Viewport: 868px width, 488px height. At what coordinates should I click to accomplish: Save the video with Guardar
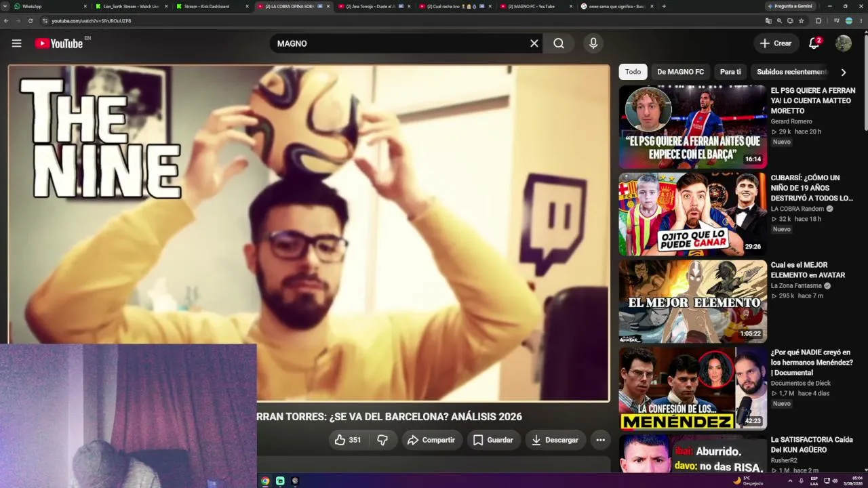[x=493, y=440]
